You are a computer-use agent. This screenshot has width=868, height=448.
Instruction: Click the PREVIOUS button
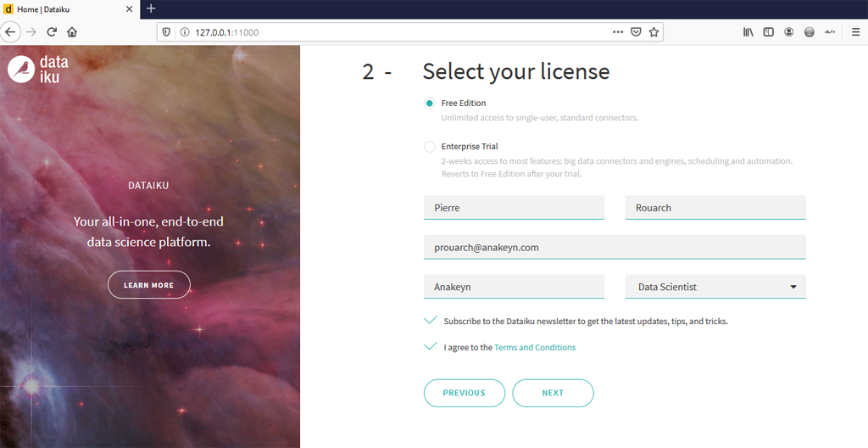[x=465, y=393]
